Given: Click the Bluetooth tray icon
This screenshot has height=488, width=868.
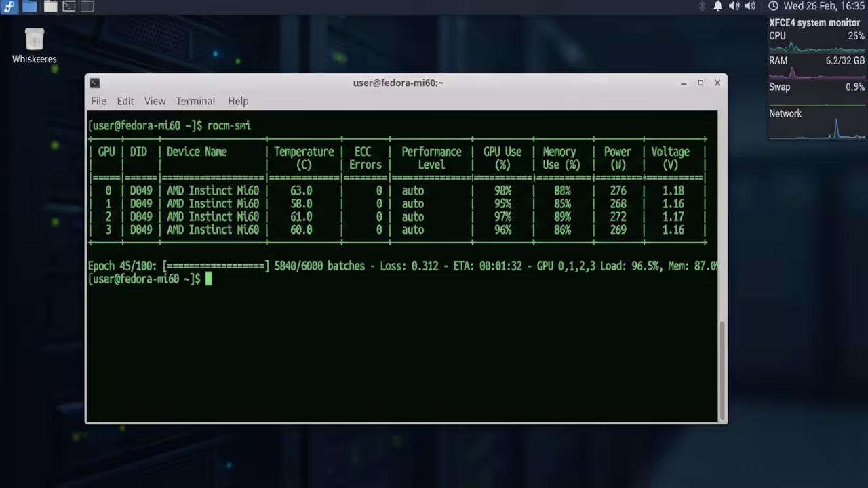Looking at the screenshot, I should coord(702,6).
